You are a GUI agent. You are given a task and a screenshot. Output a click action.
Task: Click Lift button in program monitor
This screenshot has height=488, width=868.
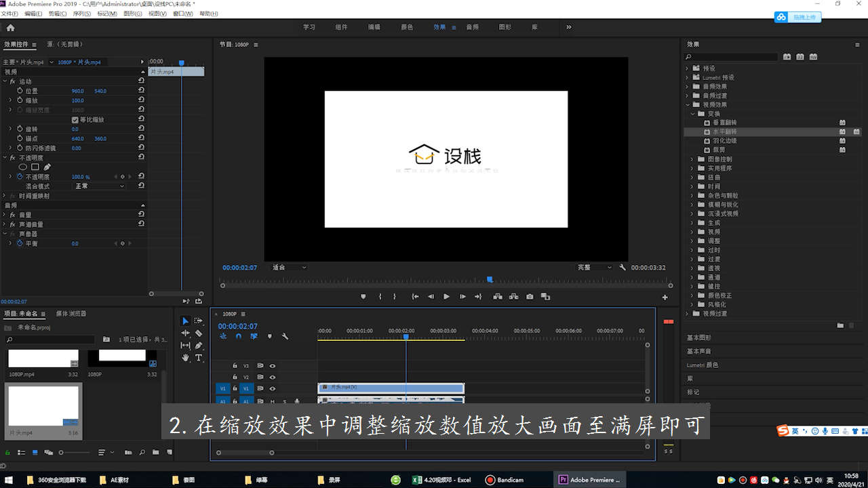pyautogui.click(x=498, y=296)
